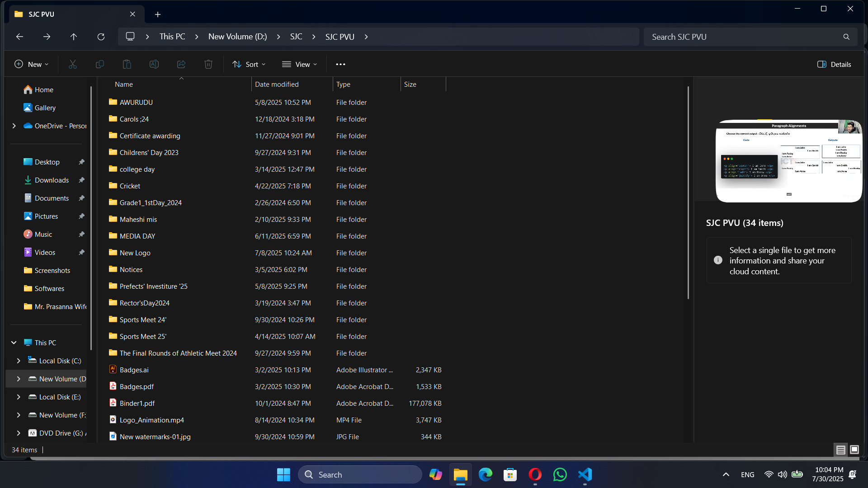The image size is (868, 488).
Task: Click the Delete trash icon
Action: point(208,64)
